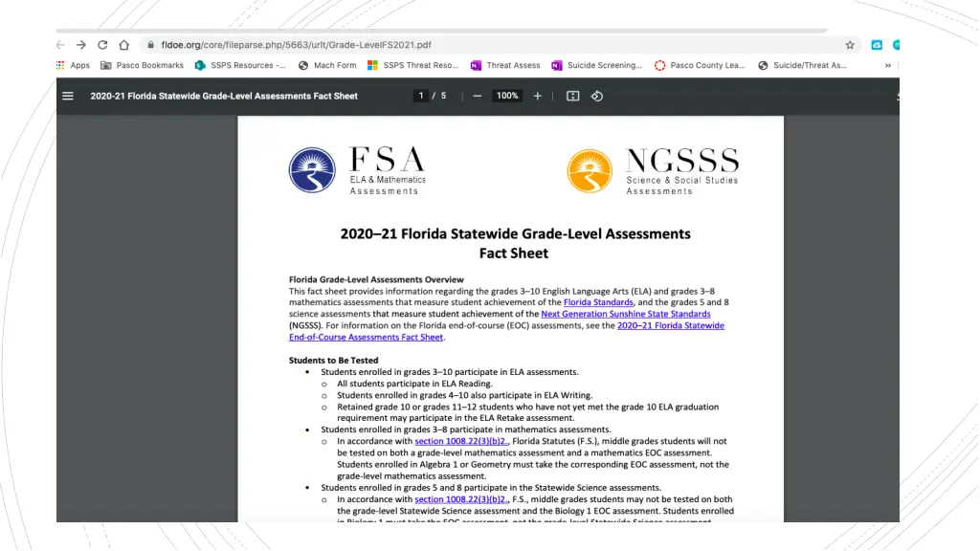The image size is (980, 551).
Task: Click the 100% zoom level field
Action: (x=507, y=96)
